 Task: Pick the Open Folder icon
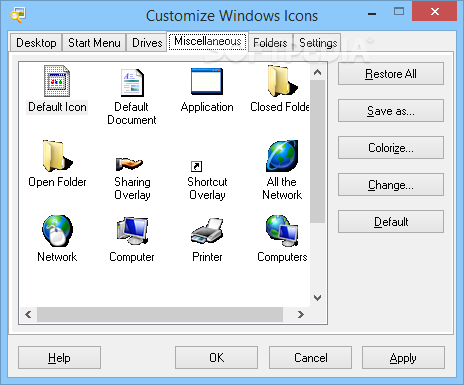coord(57,156)
